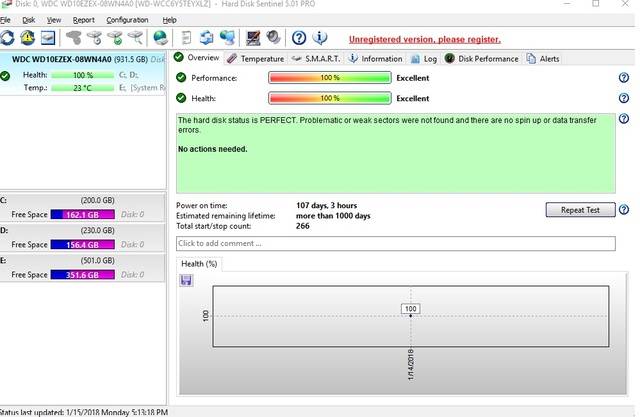Save the Health graph with the floppy icon
The image size is (640, 417).
[x=186, y=280]
